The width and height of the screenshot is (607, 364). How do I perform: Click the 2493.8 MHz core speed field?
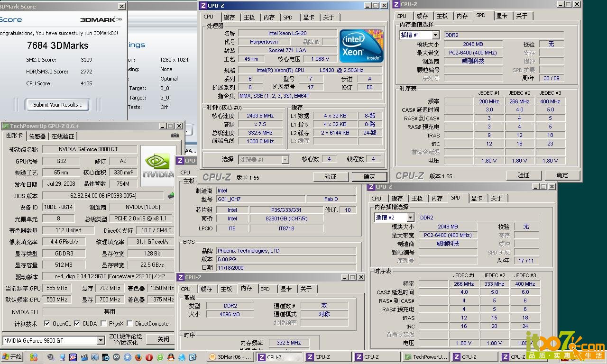pos(260,116)
